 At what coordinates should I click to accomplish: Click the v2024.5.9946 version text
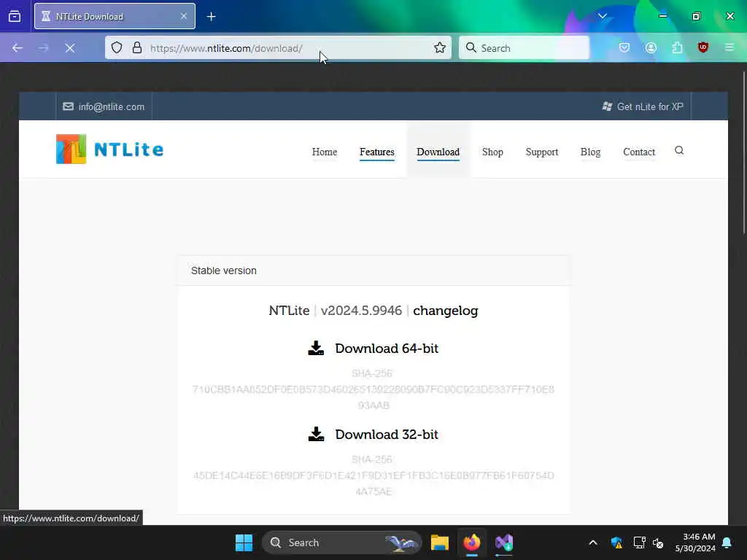click(361, 311)
